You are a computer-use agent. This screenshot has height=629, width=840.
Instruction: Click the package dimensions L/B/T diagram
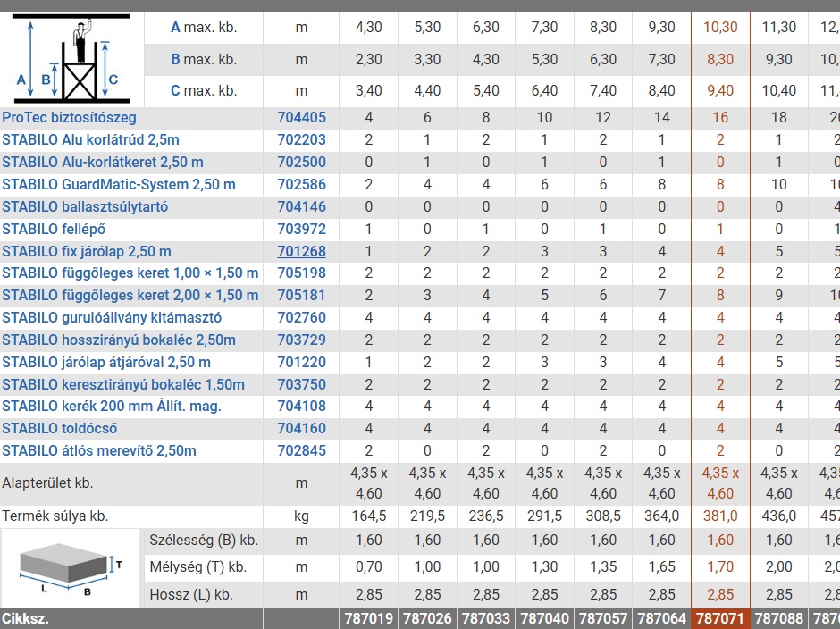[x=71, y=568]
